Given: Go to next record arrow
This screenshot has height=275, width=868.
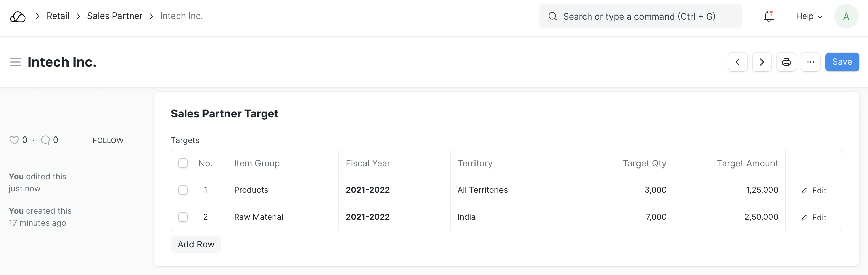Looking at the screenshot, I should pyautogui.click(x=762, y=62).
